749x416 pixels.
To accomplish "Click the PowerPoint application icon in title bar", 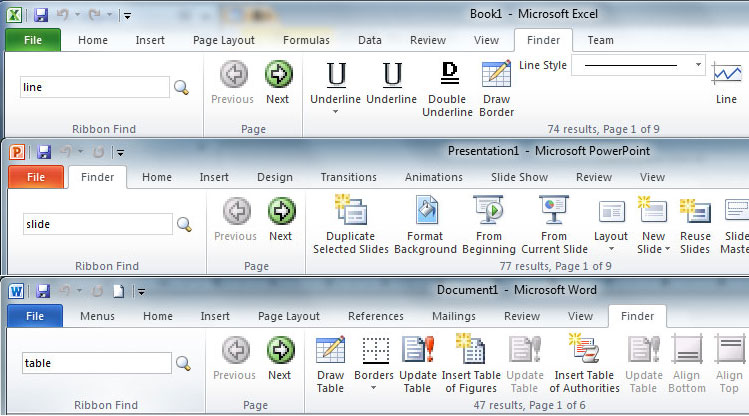I will (16, 152).
